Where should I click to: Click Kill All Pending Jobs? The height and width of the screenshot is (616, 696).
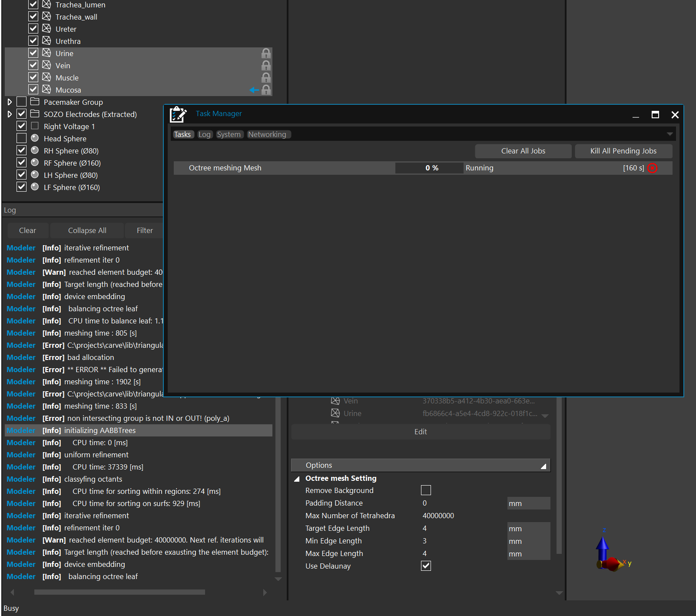(623, 151)
